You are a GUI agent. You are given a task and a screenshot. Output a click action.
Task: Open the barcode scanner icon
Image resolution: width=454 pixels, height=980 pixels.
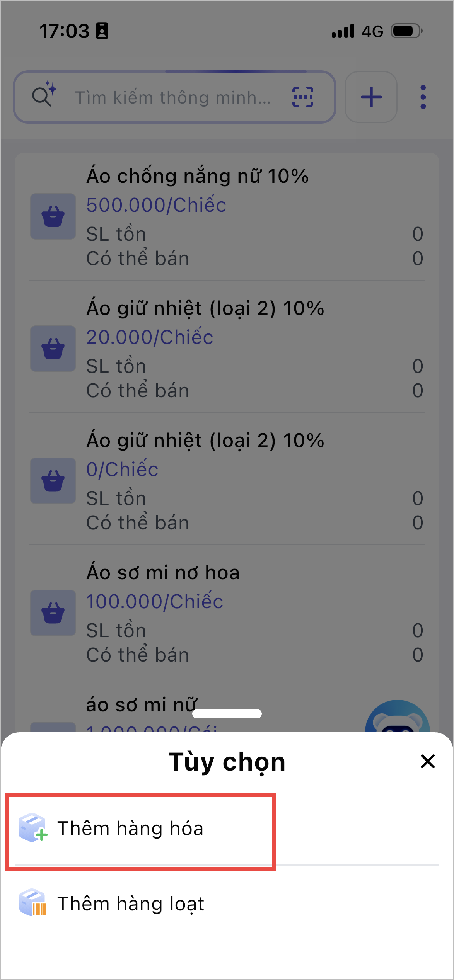(x=302, y=97)
